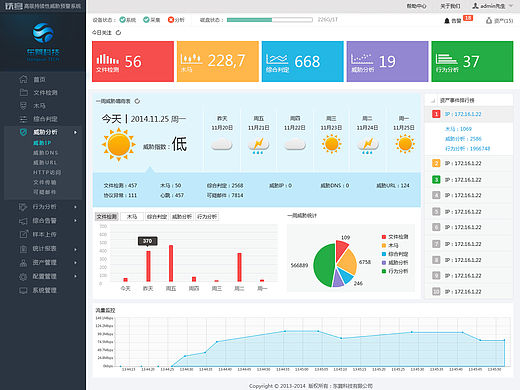This screenshot has width=520, height=390.
Task: Switch to the 行为分析 chart tab
Action: [207, 217]
